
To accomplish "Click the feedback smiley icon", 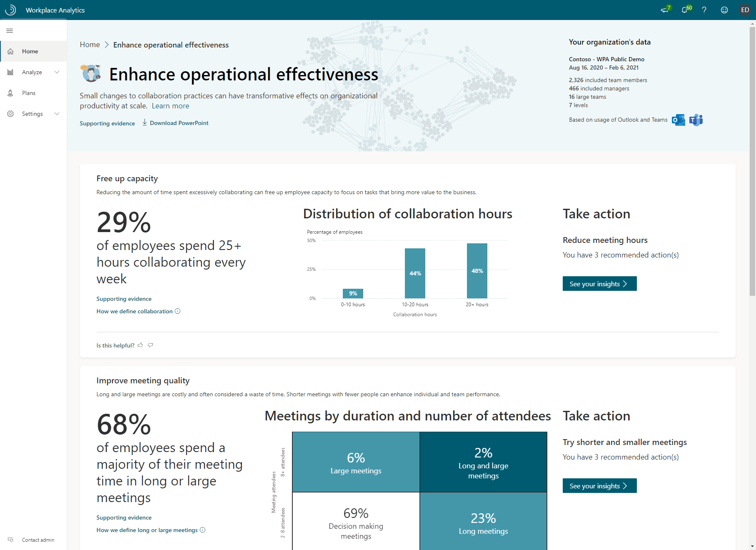I will pyautogui.click(x=724, y=10).
